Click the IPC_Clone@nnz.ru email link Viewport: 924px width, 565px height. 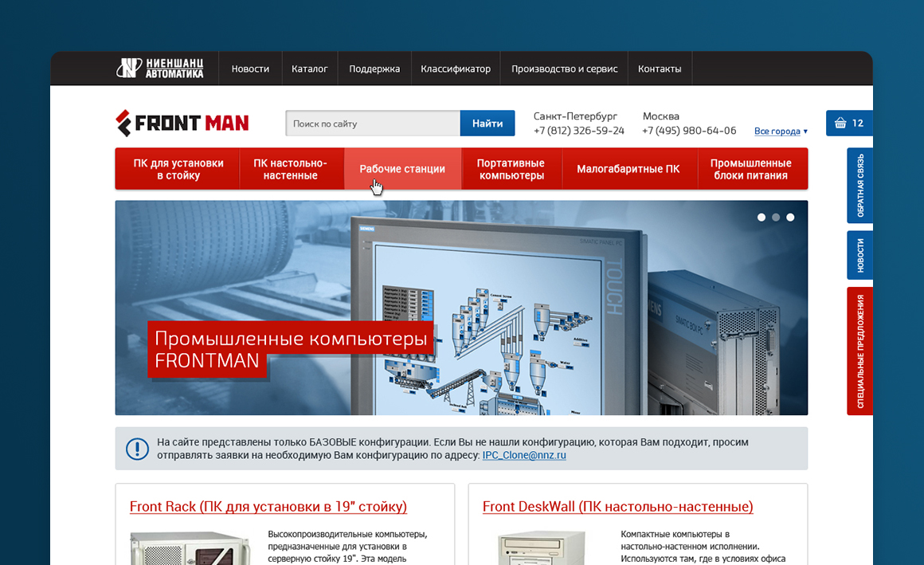[x=524, y=455]
